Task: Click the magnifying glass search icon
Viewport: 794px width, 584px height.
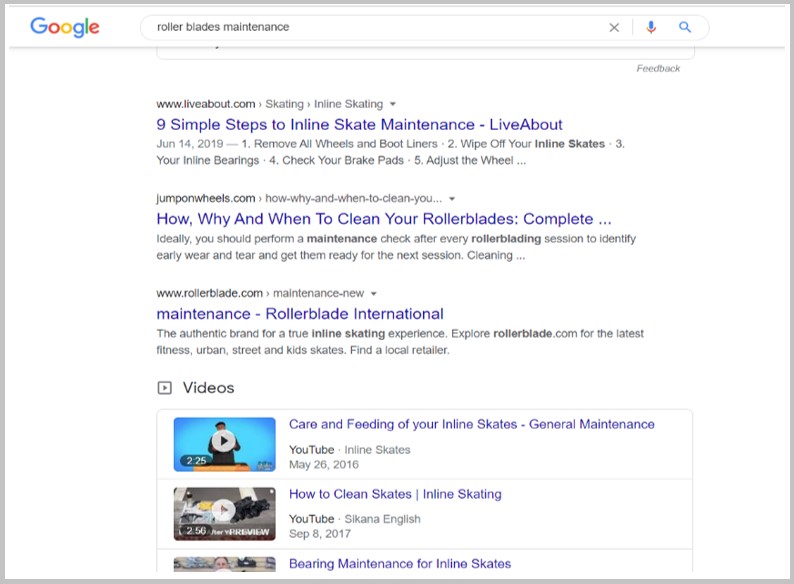Action: (685, 27)
